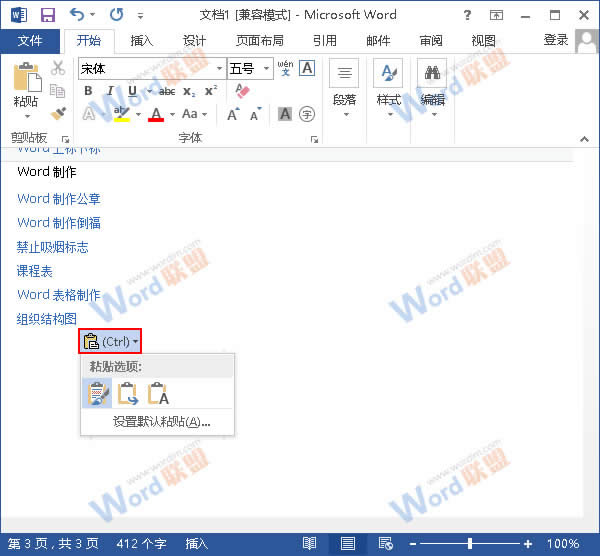Choose Merge Formatting paste option

tap(128, 393)
